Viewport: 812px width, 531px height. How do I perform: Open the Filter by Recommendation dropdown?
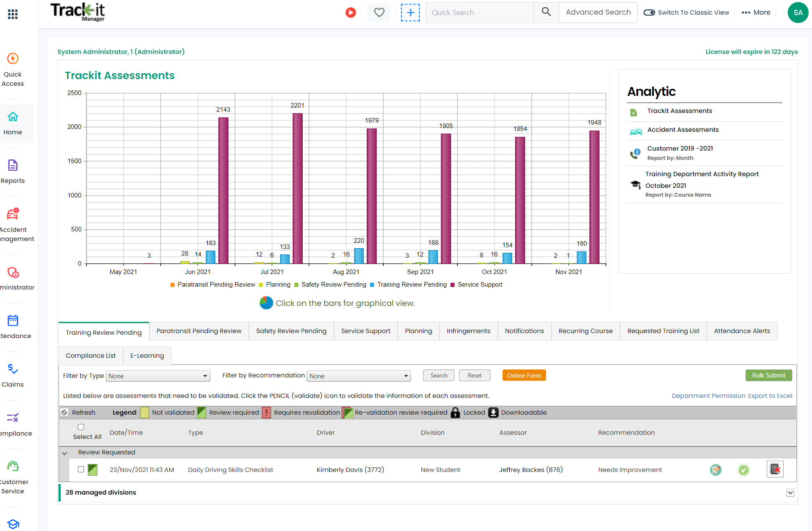coord(358,376)
